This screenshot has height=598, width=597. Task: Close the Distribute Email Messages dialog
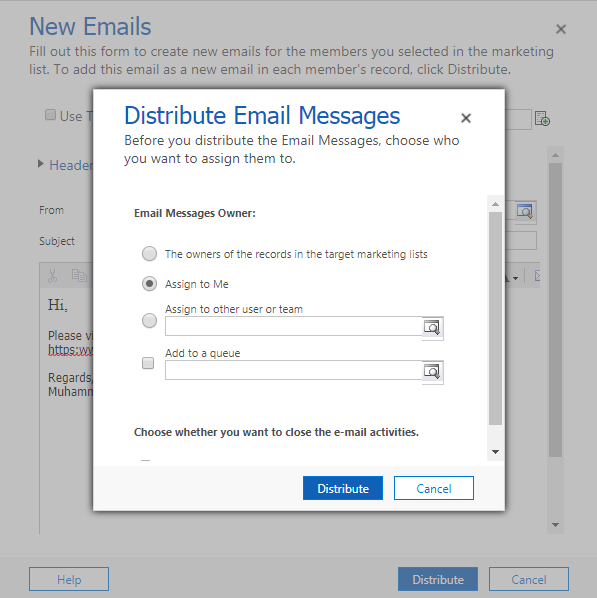point(466,118)
